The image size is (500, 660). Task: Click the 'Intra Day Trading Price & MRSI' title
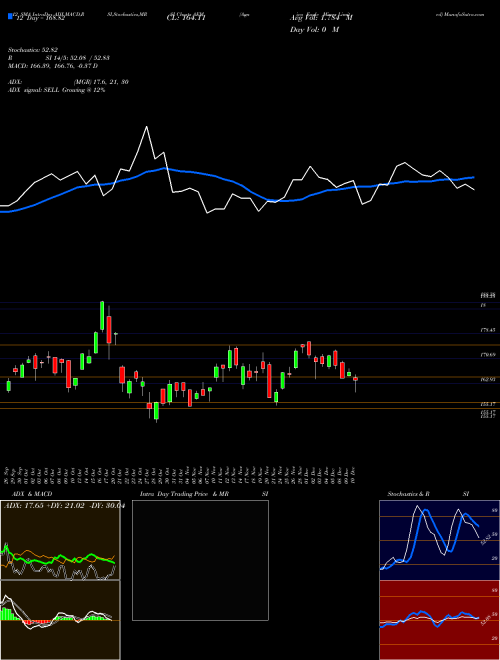204,494
